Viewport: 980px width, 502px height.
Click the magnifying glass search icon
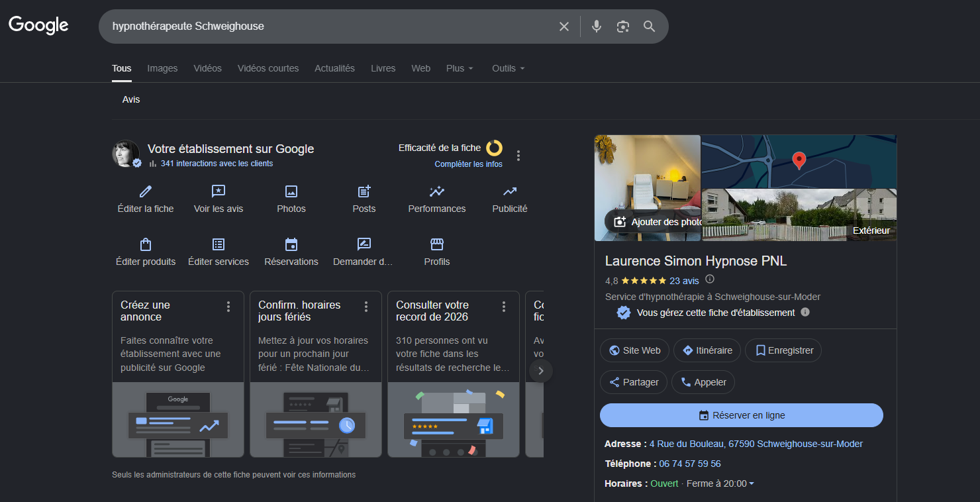(649, 26)
